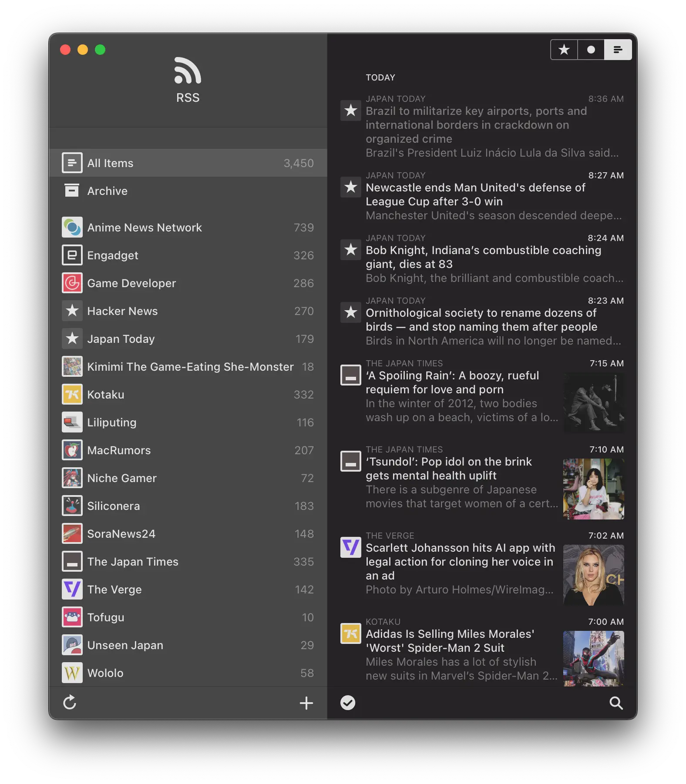Select the Kimimi feed icon
Screen dimensions: 686x784
tap(72, 366)
